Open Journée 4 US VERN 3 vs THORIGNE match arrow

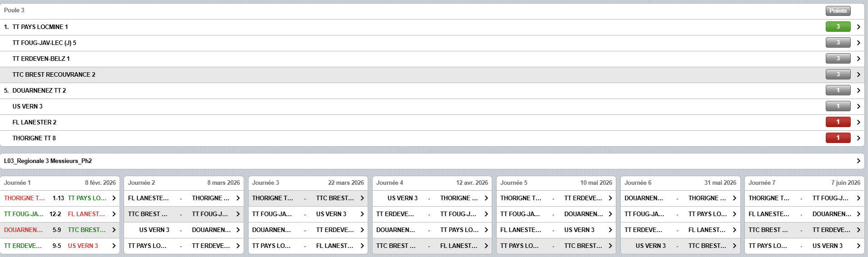486,198
